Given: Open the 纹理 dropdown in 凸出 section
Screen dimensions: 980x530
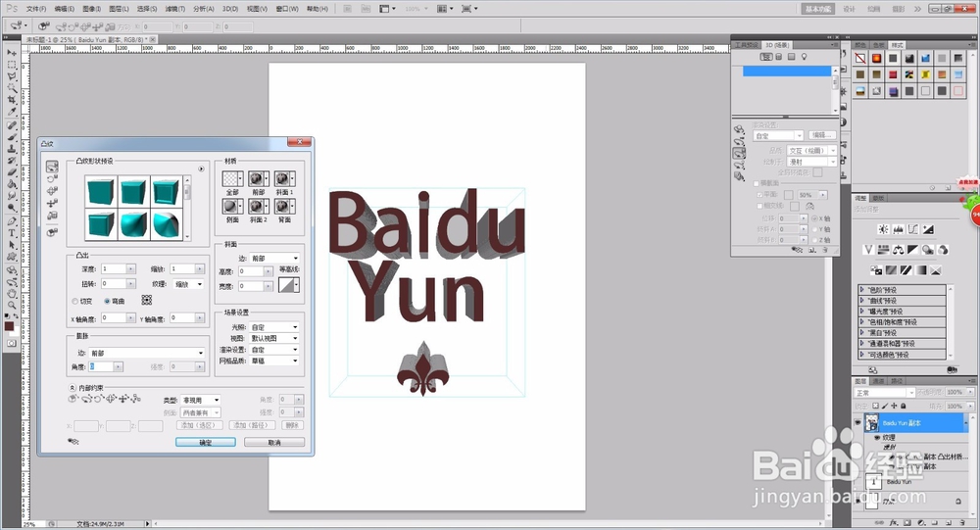Looking at the screenshot, I should coord(188,284).
